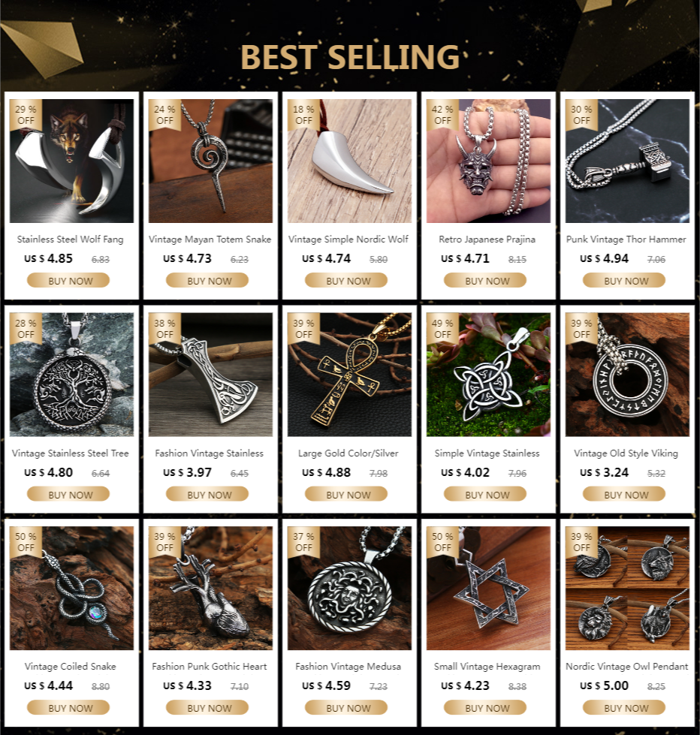Open the Vintage Coiled Snake pendant image
The image size is (700, 735).
point(71,588)
